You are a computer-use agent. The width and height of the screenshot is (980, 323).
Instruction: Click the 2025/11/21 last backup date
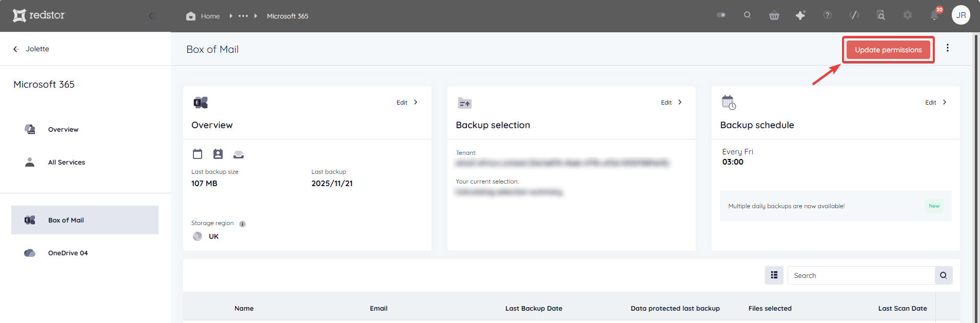(x=332, y=184)
